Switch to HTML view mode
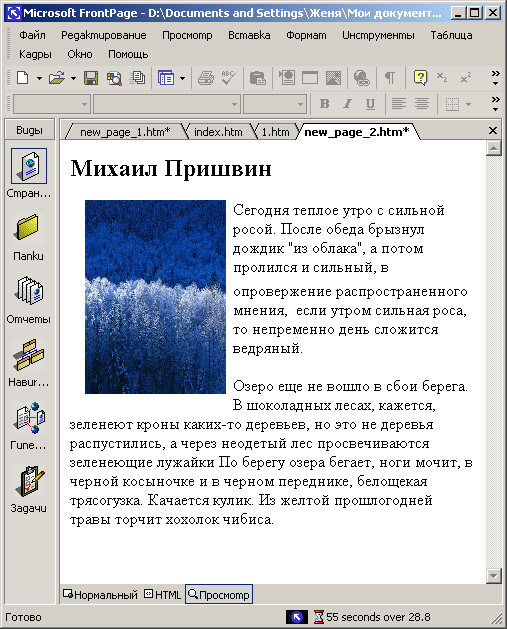This screenshot has height=629, width=507. pyautogui.click(x=162, y=595)
